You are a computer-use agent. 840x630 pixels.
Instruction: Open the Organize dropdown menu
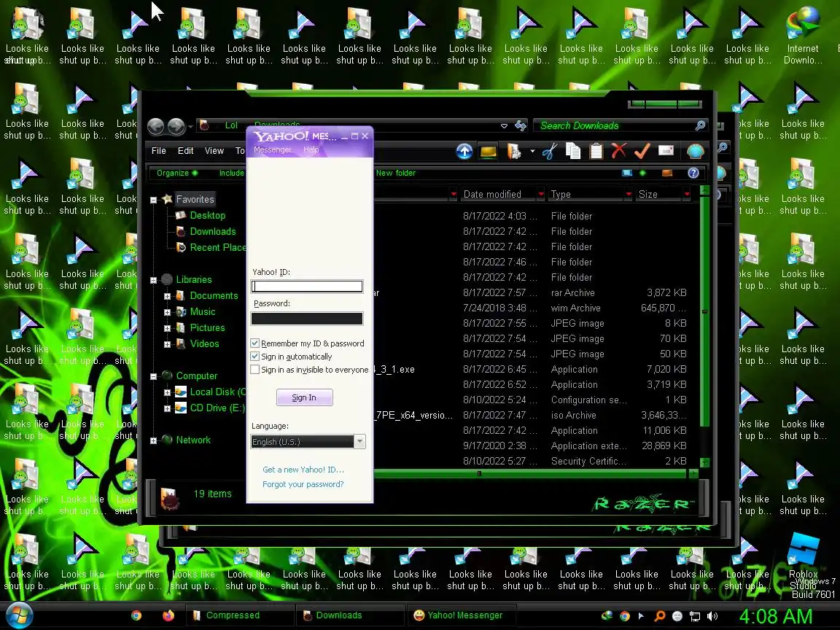click(176, 173)
